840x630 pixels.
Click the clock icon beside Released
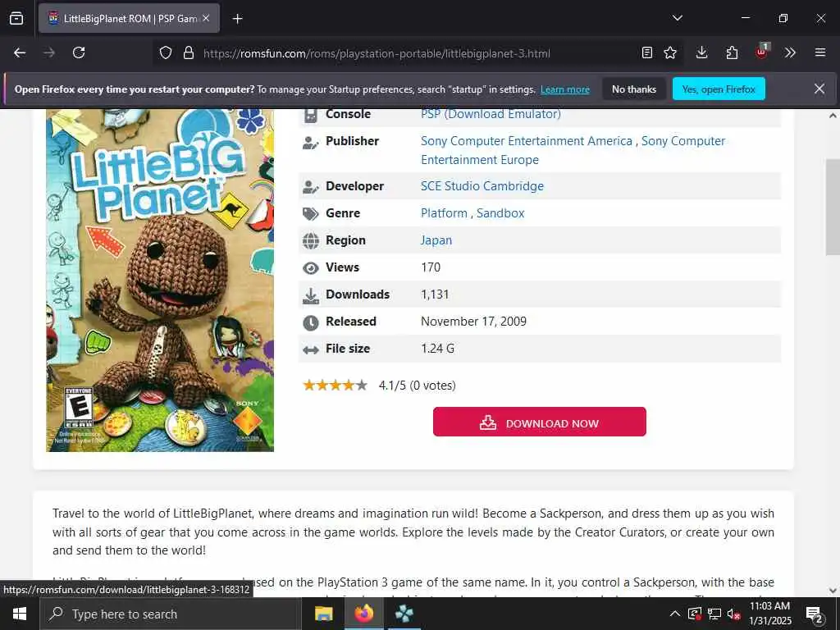coord(311,322)
